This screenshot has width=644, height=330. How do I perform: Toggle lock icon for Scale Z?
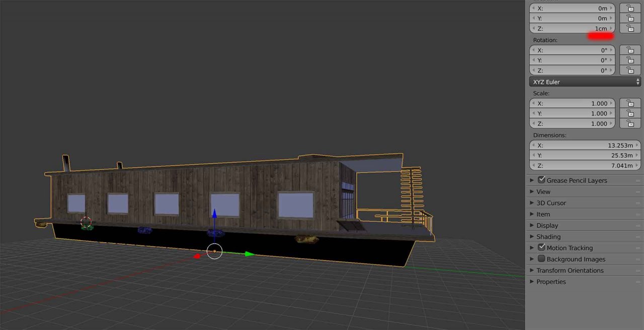click(x=630, y=123)
